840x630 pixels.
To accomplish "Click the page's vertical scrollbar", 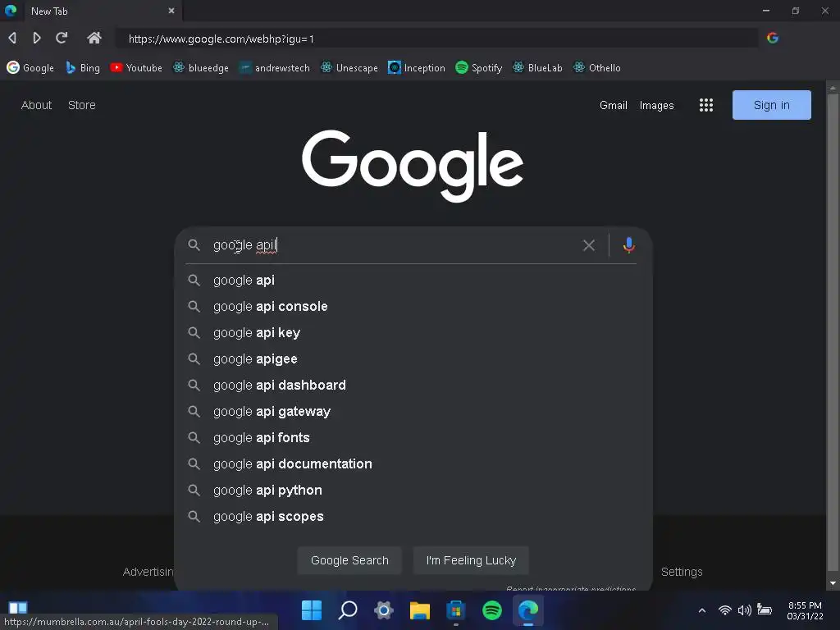I will tap(833, 335).
